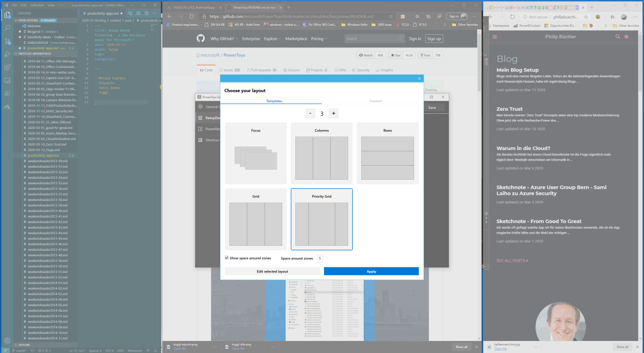
Task: Click the open preview to the side icon
Action: pyautogui.click(x=138, y=14)
